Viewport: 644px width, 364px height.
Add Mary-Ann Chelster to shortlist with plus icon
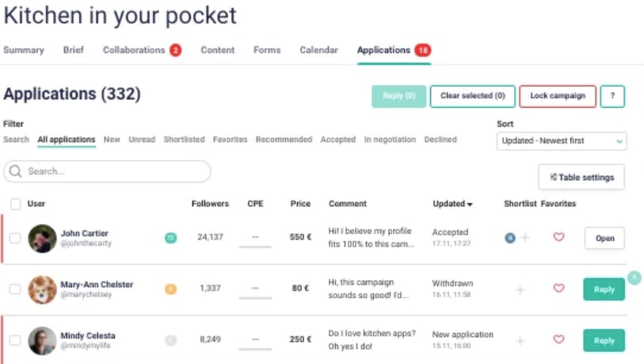pyautogui.click(x=520, y=289)
